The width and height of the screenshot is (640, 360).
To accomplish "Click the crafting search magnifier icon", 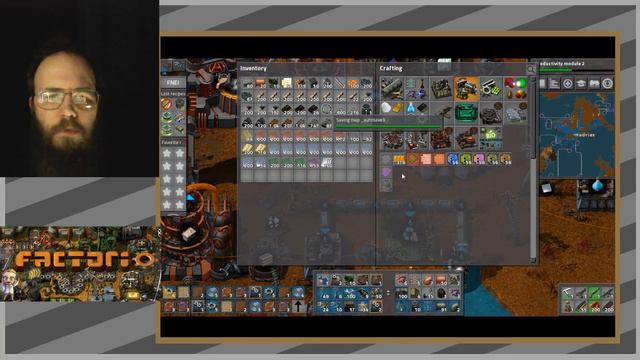I will pyautogui.click(x=531, y=69).
